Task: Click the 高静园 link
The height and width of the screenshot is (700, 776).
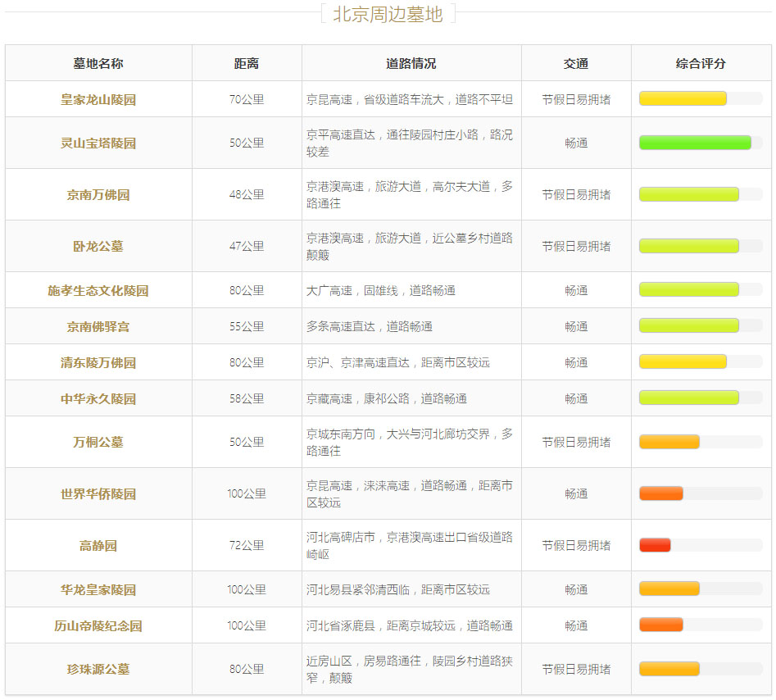Action: [x=98, y=546]
